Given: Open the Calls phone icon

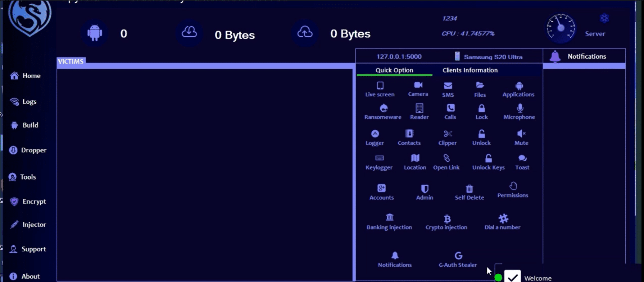Looking at the screenshot, I should [450, 108].
